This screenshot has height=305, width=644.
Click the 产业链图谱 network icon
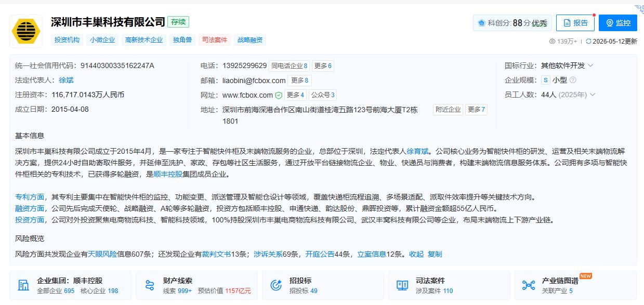tap(529, 285)
